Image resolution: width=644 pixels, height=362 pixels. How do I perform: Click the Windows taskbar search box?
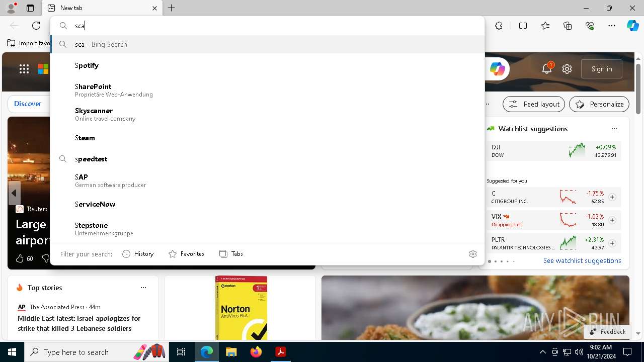tap(96, 352)
